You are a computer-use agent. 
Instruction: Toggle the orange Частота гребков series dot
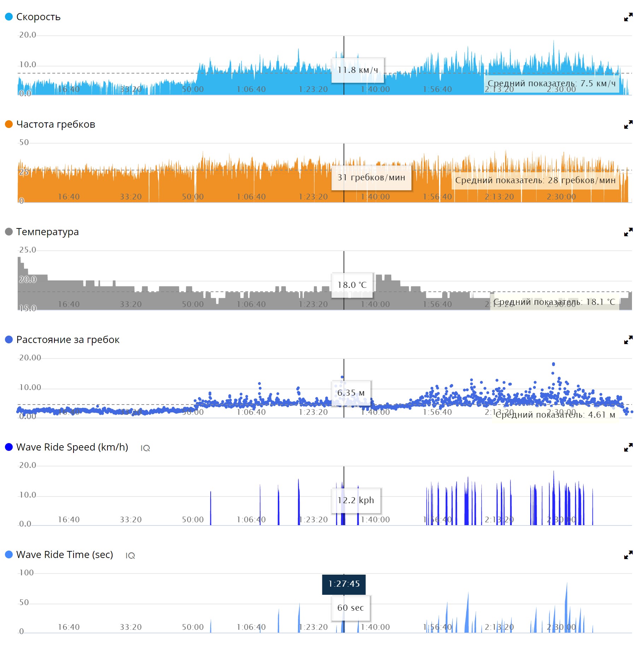9,124
